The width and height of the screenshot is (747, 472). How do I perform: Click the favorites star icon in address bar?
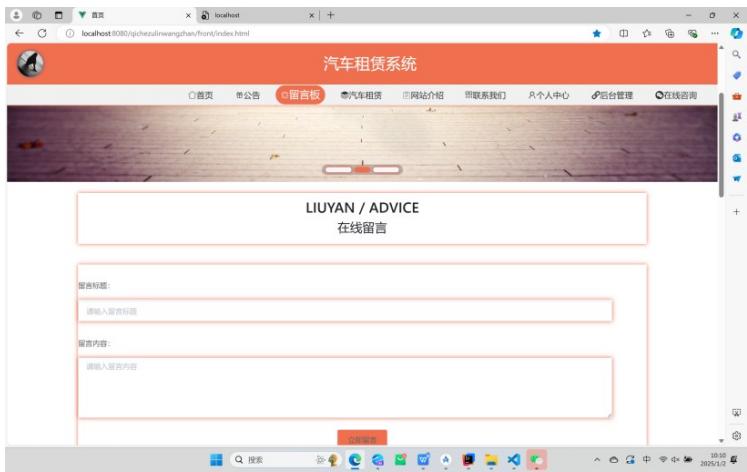(597, 33)
